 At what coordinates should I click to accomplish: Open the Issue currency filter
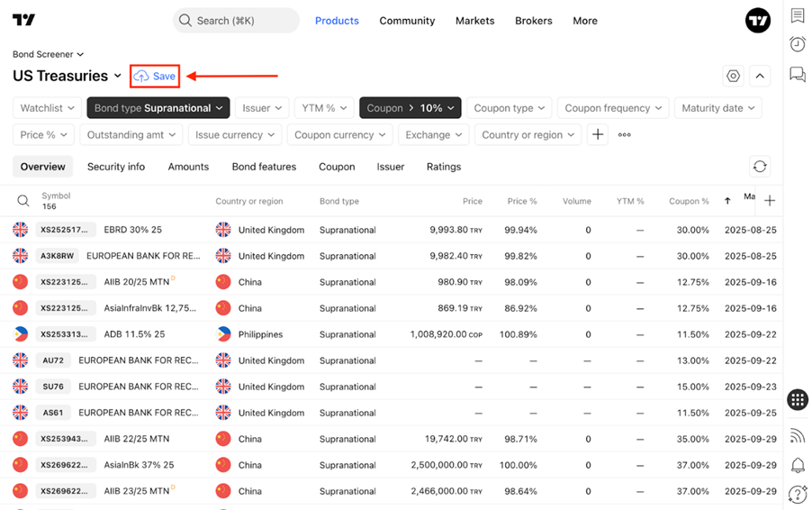click(235, 135)
